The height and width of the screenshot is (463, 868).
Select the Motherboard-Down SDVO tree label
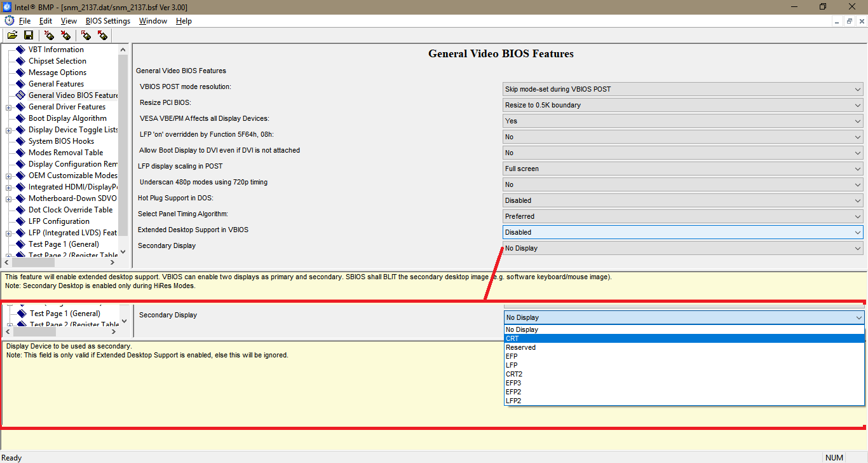(72, 198)
